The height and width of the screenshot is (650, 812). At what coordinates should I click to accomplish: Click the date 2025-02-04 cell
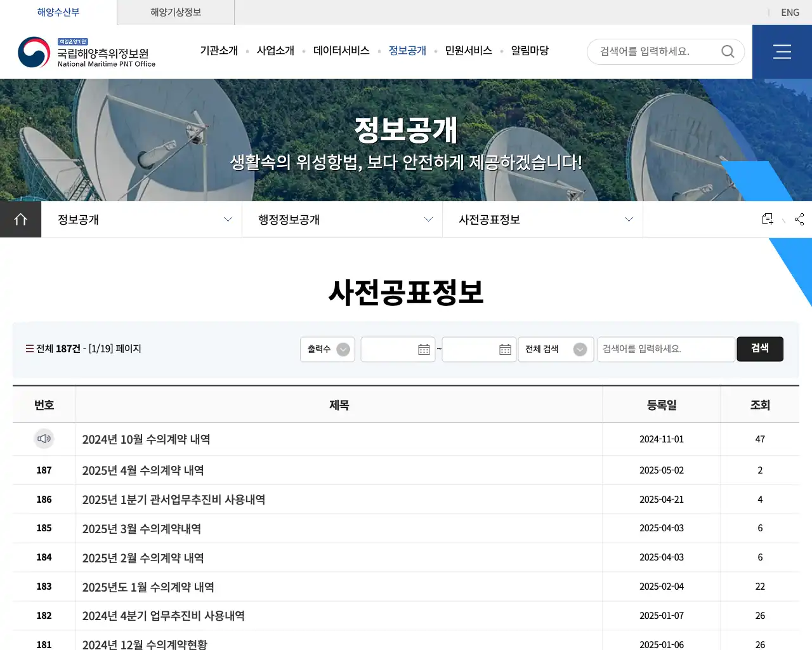coord(662,587)
